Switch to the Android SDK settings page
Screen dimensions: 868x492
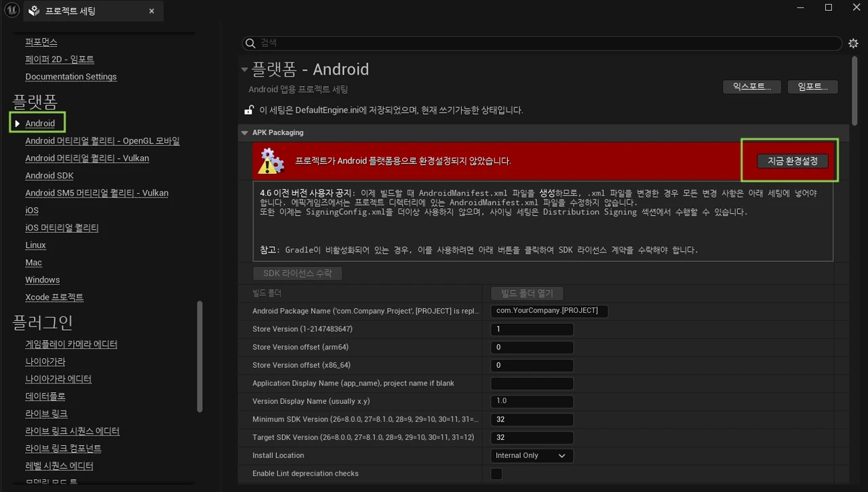pyautogui.click(x=49, y=175)
